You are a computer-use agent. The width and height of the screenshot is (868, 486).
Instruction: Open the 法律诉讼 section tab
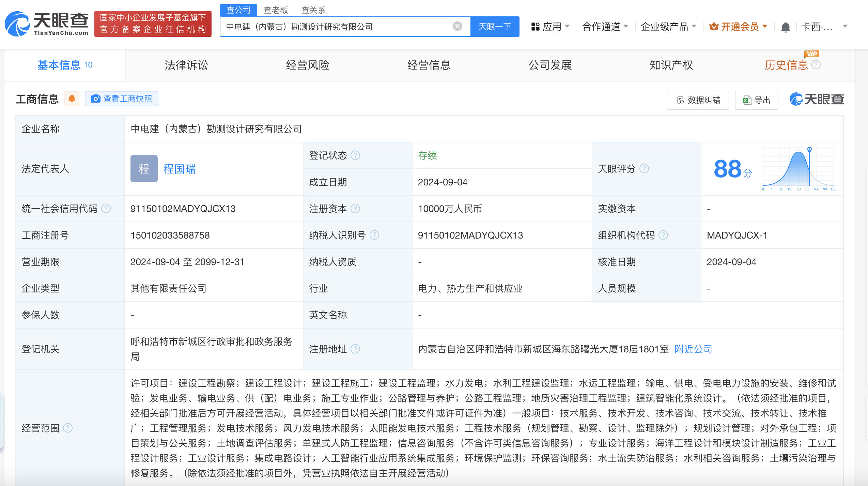pyautogui.click(x=186, y=65)
